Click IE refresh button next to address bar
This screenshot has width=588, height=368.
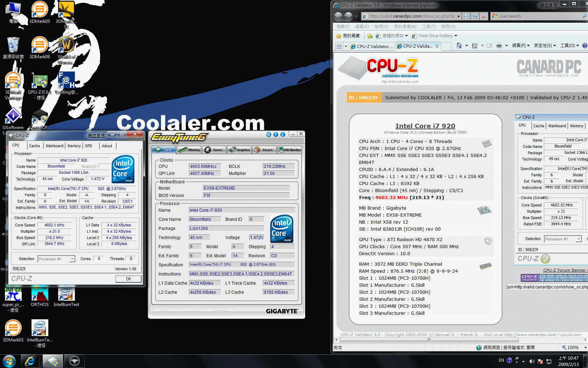pyautogui.click(x=475, y=16)
